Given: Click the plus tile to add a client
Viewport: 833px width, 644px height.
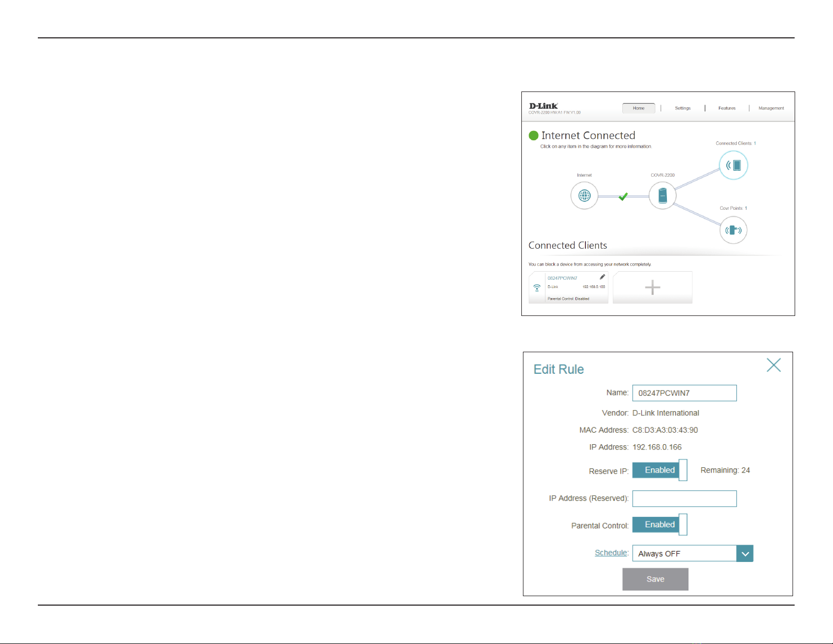Looking at the screenshot, I should (652, 288).
